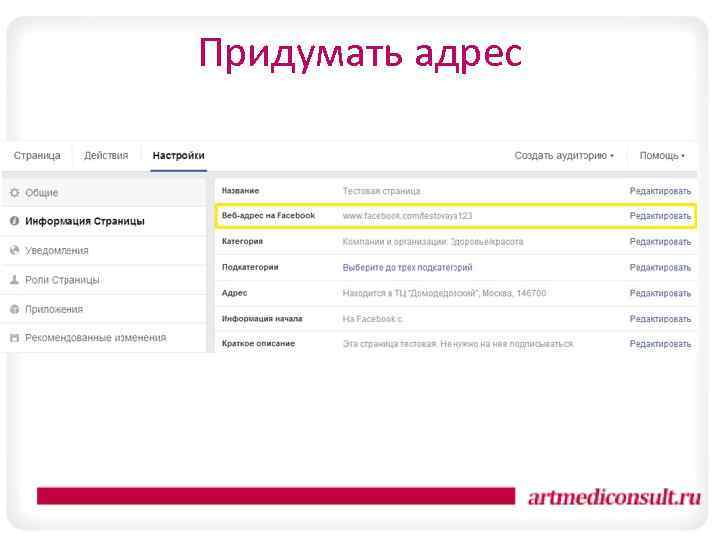
Task: Click the globe icon beside Уведомления
Action: click(15, 250)
